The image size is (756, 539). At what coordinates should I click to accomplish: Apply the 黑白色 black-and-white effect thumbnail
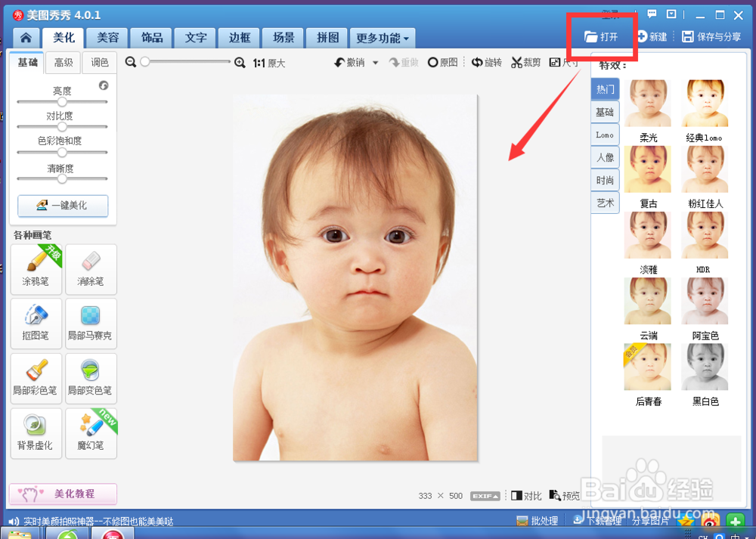tap(705, 367)
